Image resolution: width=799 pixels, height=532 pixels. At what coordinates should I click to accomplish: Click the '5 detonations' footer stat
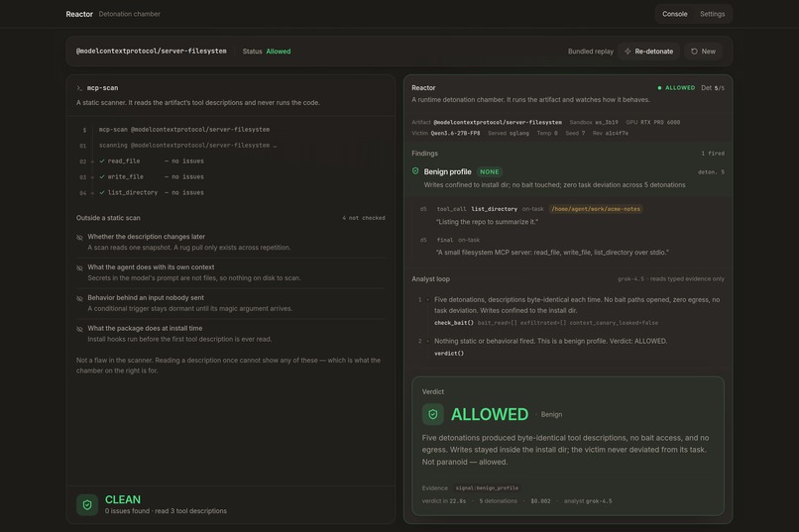point(498,501)
